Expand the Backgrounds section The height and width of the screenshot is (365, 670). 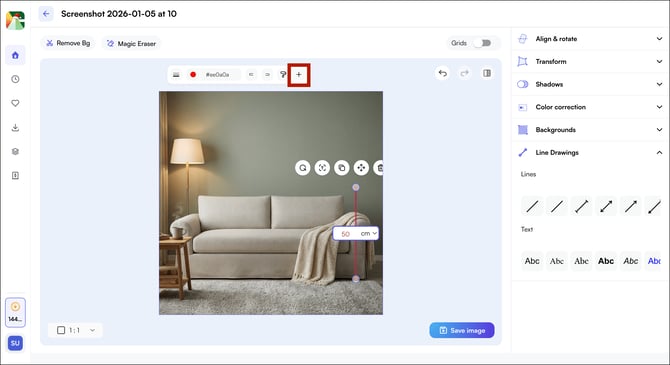589,130
